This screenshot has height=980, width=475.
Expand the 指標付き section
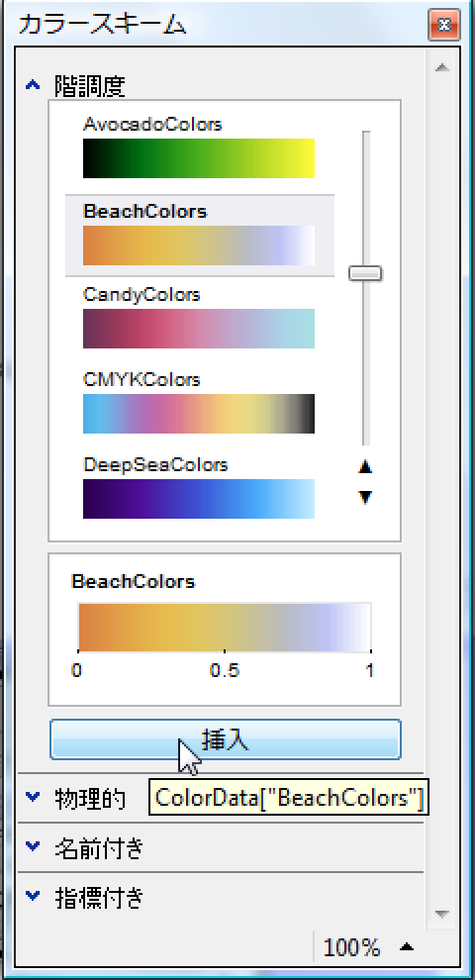(x=33, y=896)
